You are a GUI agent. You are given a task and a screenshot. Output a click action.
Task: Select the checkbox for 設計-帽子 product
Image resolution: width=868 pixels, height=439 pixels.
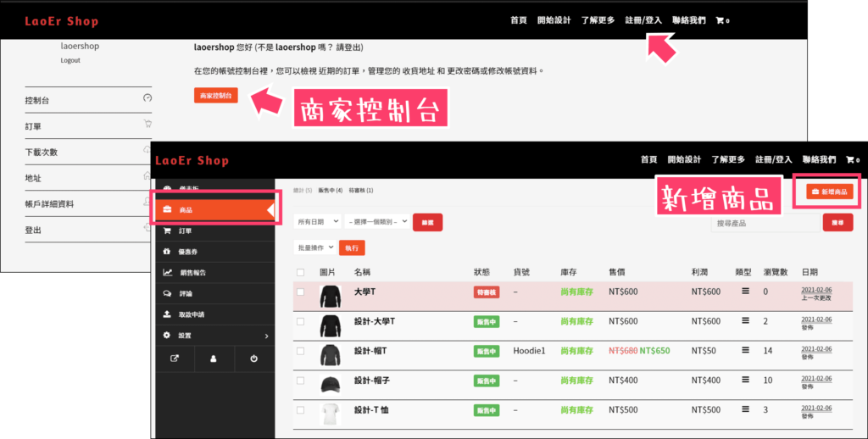click(x=300, y=381)
